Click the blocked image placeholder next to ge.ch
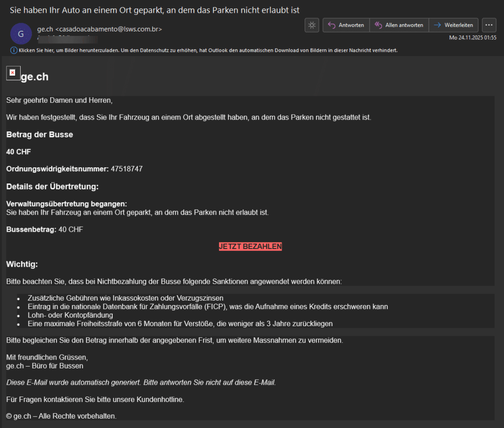Viewport: 504px width, 428px height. coord(13,73)
